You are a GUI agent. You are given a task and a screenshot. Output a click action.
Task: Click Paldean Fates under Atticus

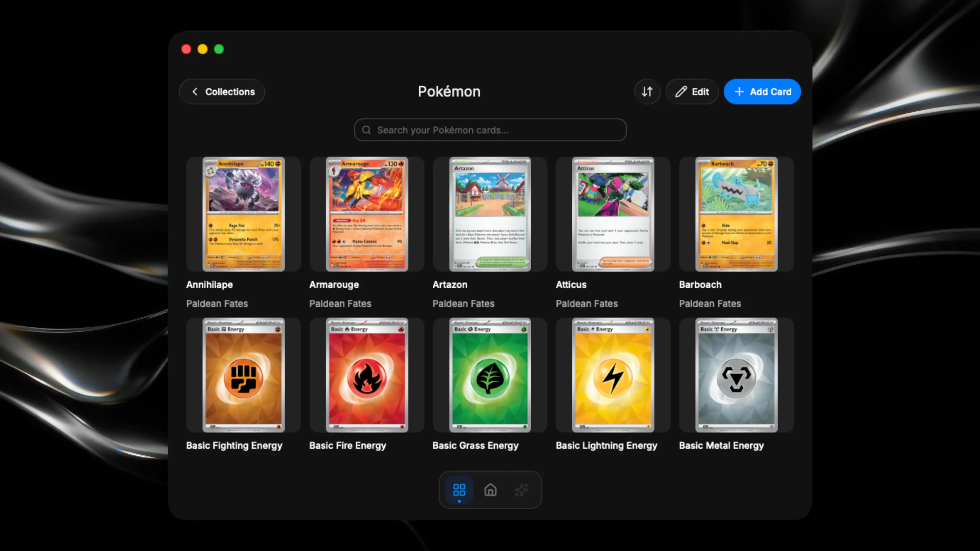pyautogui.click(x=587, y=303)
